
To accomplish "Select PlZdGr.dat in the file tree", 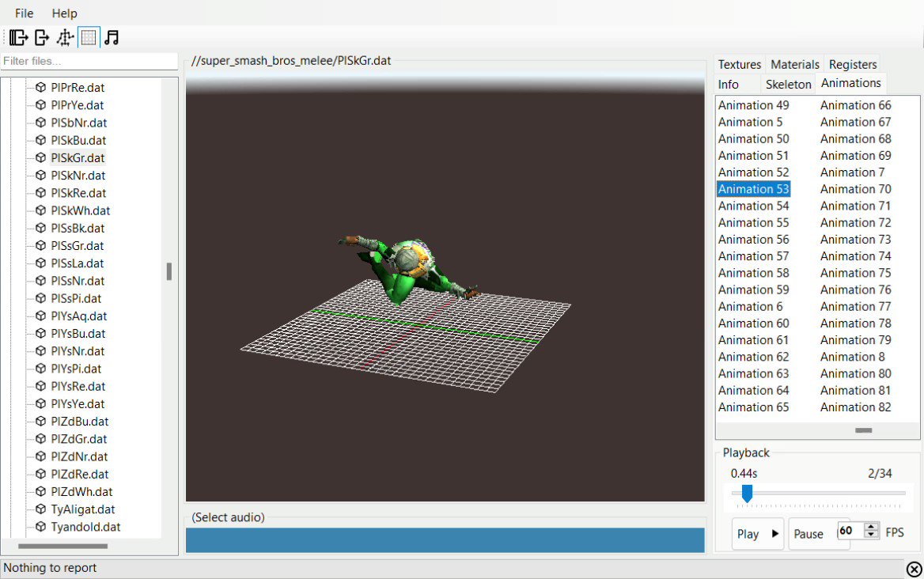I will pyautogui.click(x=79, y=439).
